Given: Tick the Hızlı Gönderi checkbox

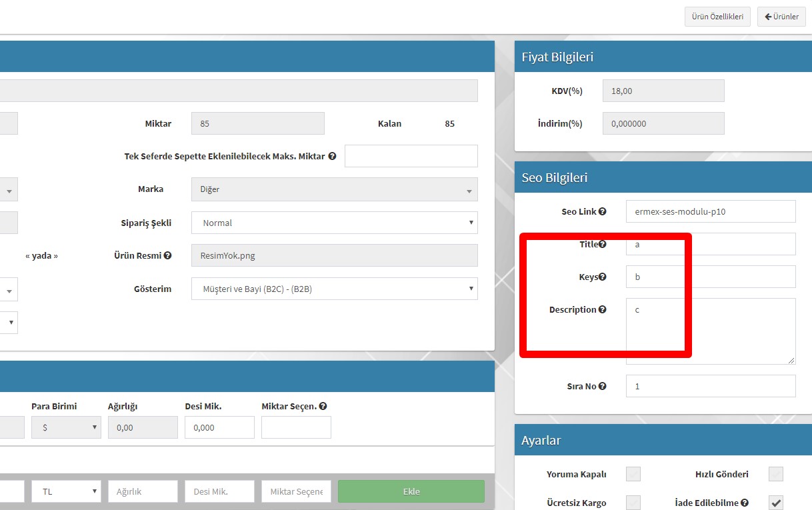Looking at the screenshot, I should click(776, 474).
